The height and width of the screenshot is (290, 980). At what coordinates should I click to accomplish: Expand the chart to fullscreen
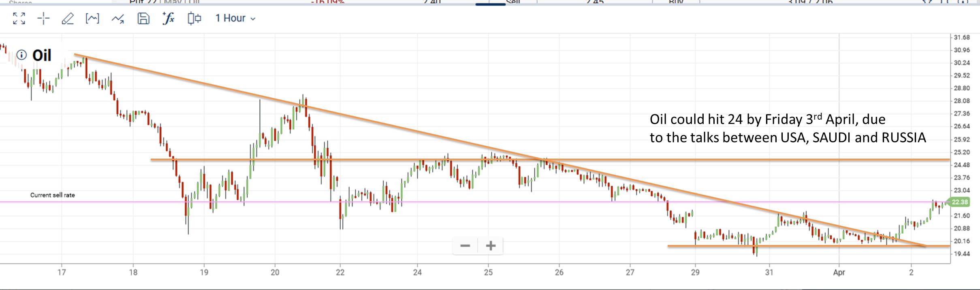point(19,18)
